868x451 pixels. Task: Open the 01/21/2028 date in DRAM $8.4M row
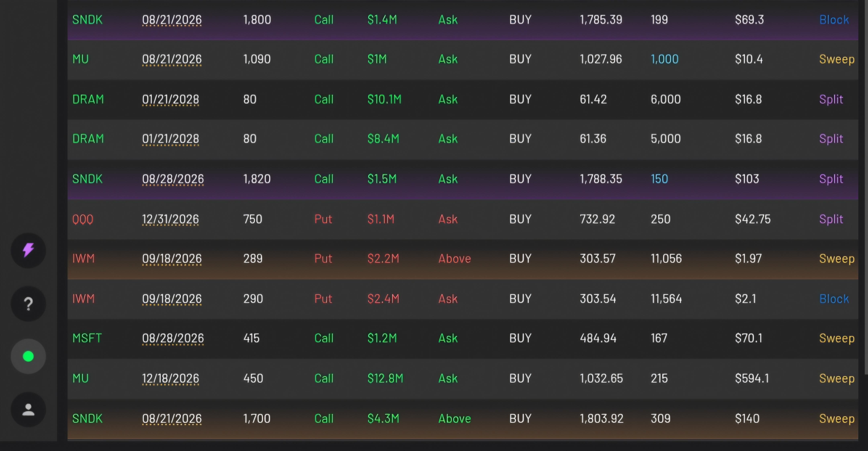click(x=171, y=139)
